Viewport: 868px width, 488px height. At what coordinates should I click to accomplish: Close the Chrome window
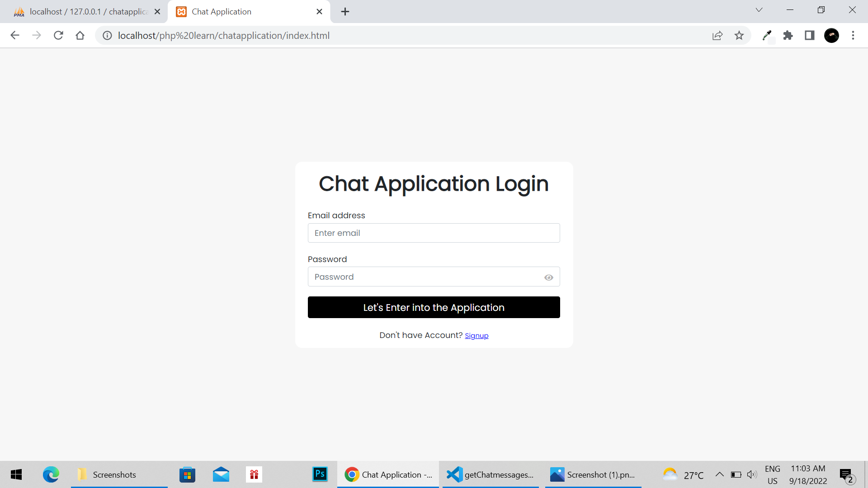click(x=852, y=10)
